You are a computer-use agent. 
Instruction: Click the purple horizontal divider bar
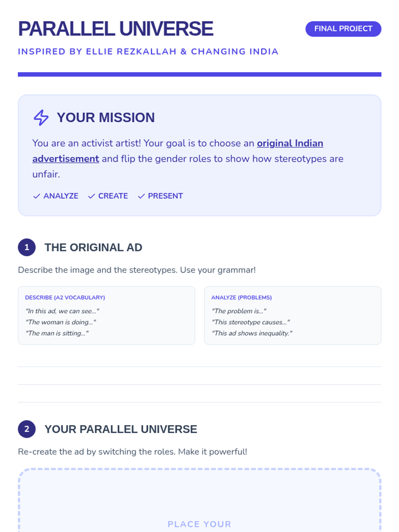(x=199, y=74)
